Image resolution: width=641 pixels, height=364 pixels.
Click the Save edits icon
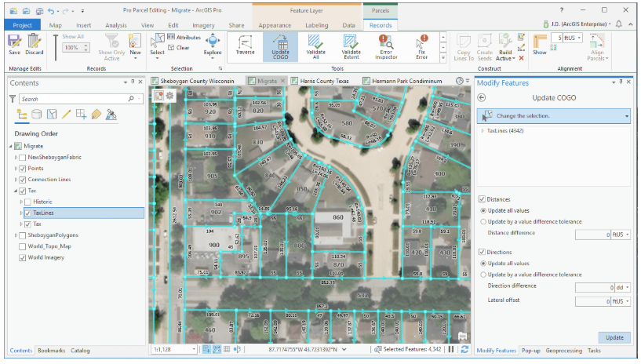[x=14, y=44]
